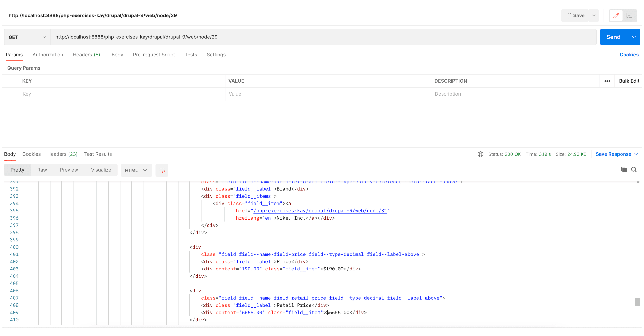Image resolution: width=644 pixels, height=336 pixels.
Task: Open the Save options dropdown arrow
Action: click(x=594, y=15)
